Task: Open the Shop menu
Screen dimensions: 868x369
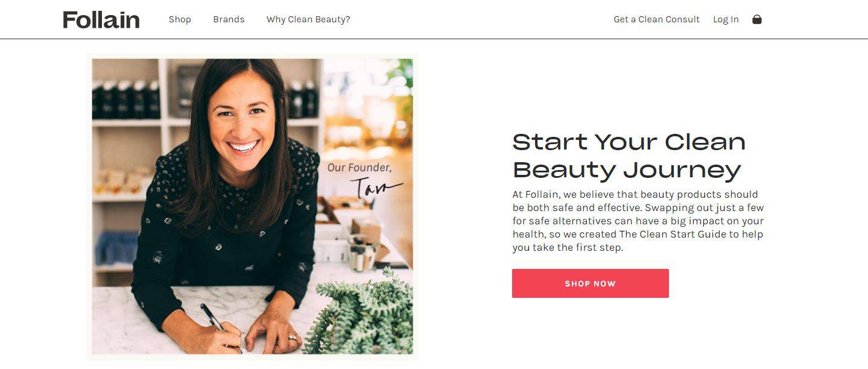Action: (x=180, y=19)
